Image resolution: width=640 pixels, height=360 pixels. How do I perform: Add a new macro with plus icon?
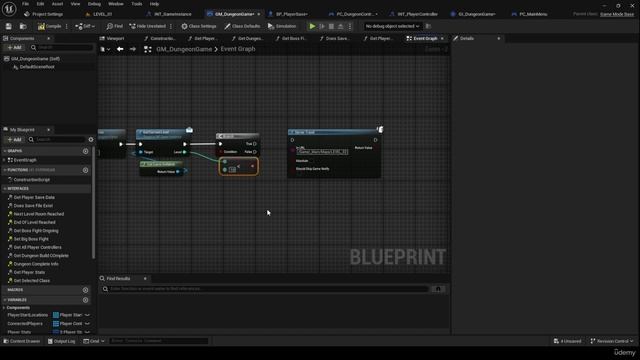(85, 290)
